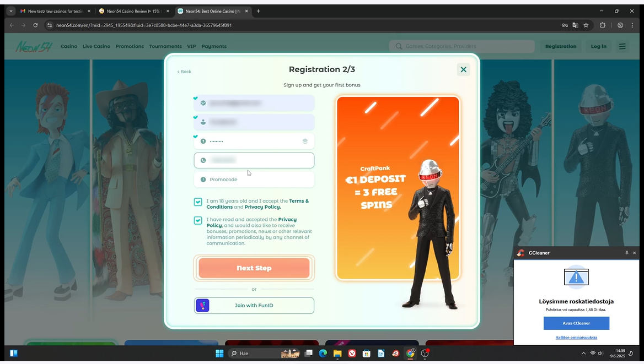Screen dimensions: 644x364
Task: Open File Explorer from taskbar
Action: (337, 354)
